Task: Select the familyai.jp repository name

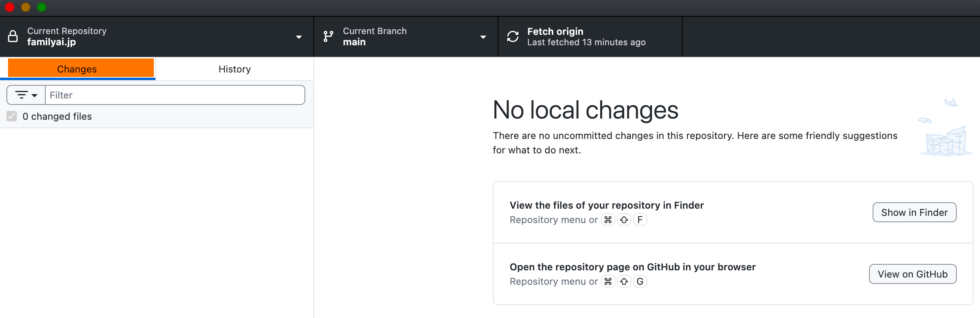Action: point(51,42)
